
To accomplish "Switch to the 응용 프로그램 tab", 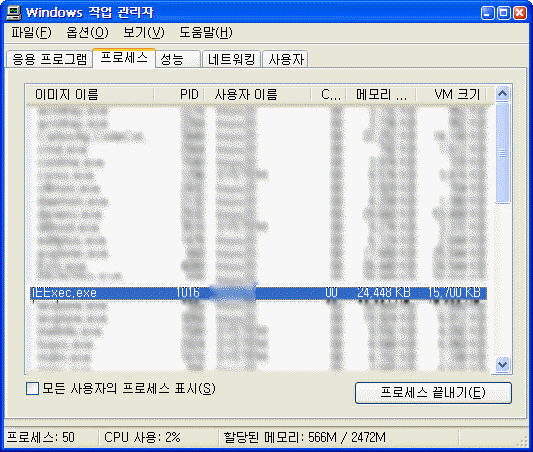I will point(50,59).
